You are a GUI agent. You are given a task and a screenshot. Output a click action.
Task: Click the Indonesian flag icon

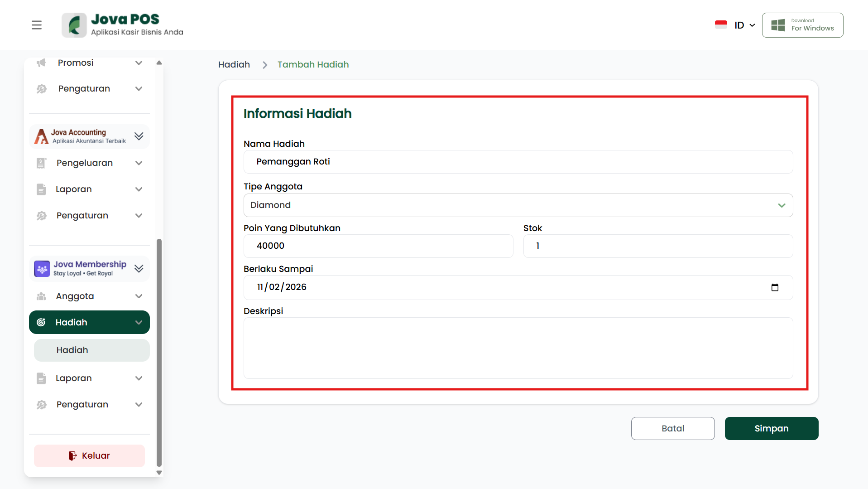[721, 25]
